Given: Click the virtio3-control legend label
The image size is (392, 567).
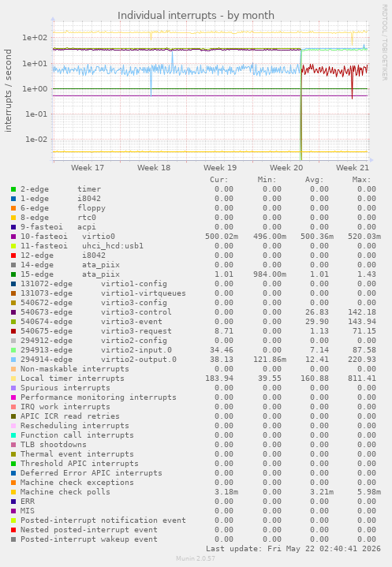Looking at the screenshot, I should [136, 312].
